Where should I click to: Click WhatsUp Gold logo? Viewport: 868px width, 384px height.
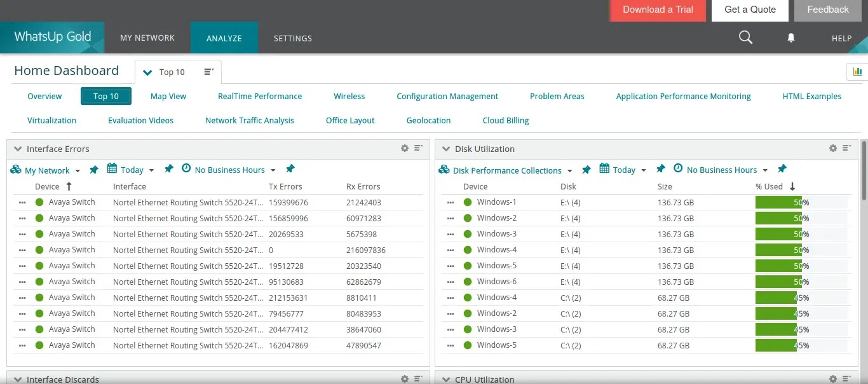pos(53,37)
